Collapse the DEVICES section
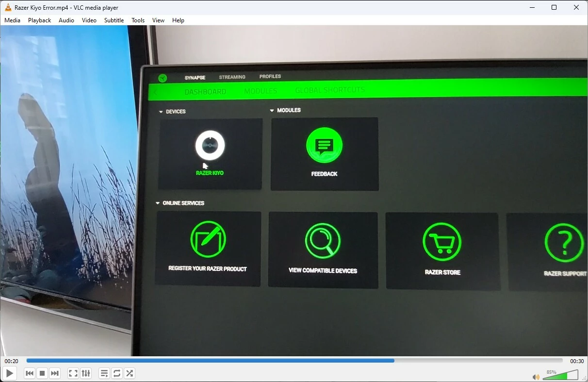Viewport: 588px width, 382px height. click(x=173, y=112)
